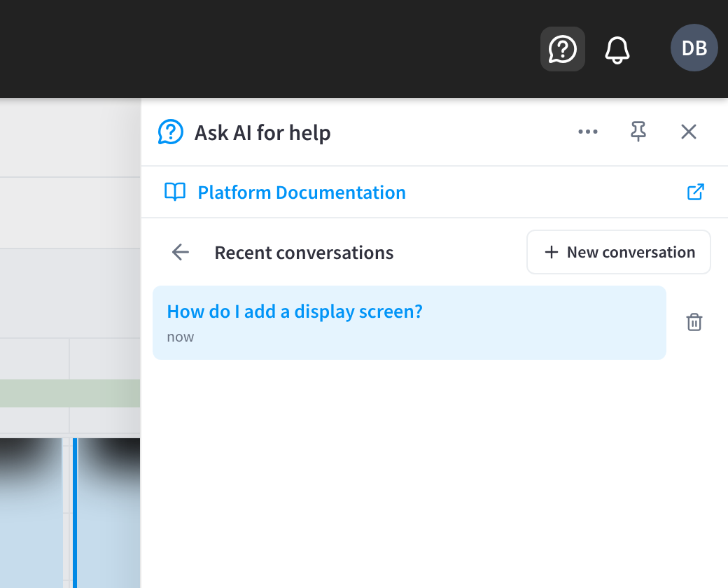Image resolution: width=728 pixels, height=588 pixels.
Task: Start a New conversation
Action: 618,252
